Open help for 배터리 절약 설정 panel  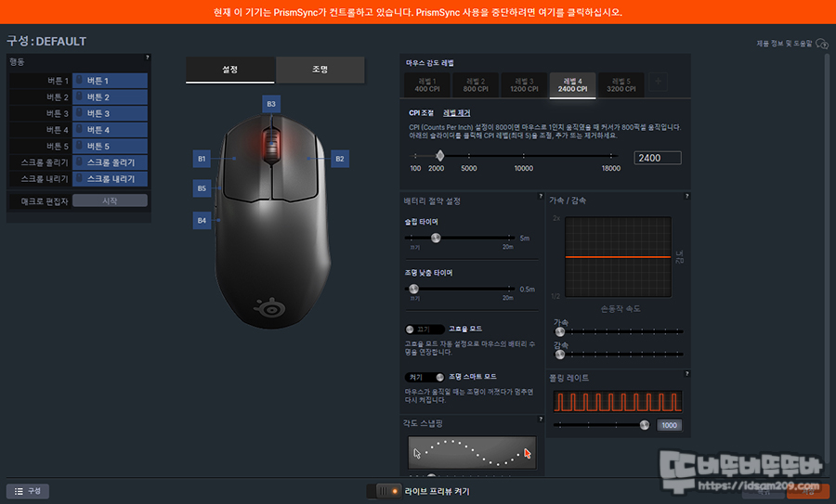click(541, 196)
